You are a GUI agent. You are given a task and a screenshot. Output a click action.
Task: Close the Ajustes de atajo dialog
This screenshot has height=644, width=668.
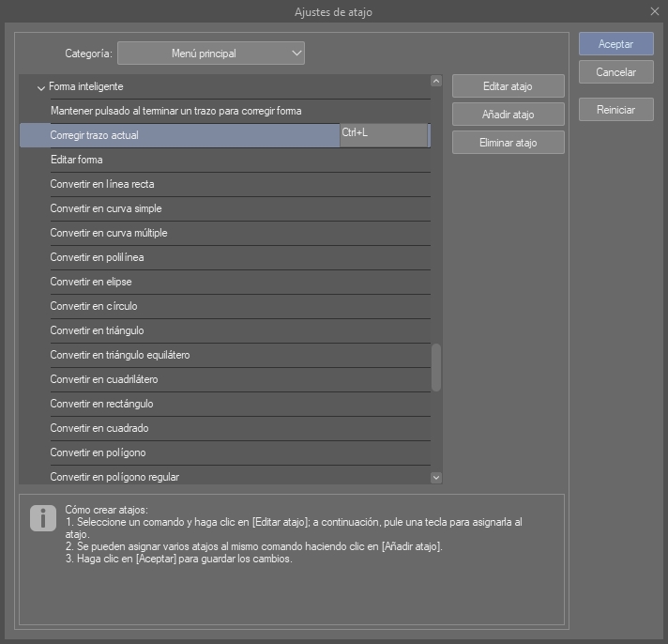pos(655,11)
